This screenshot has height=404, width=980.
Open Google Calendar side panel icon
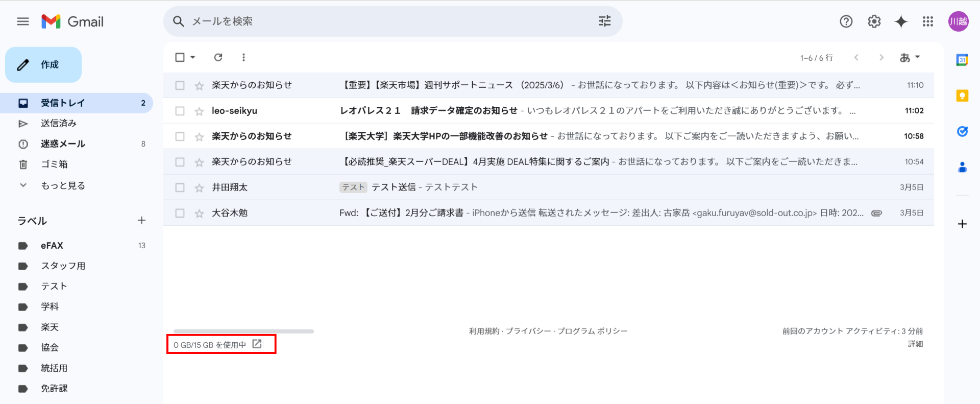962,60
